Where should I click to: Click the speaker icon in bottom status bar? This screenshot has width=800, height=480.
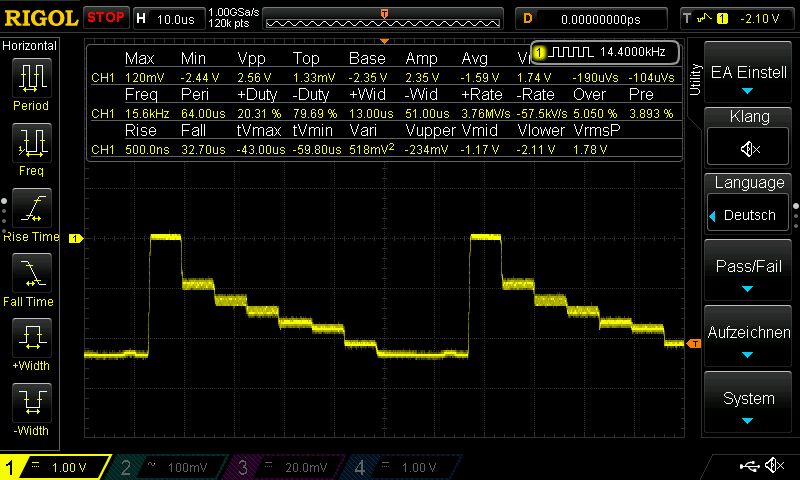(x=773, y=466)
